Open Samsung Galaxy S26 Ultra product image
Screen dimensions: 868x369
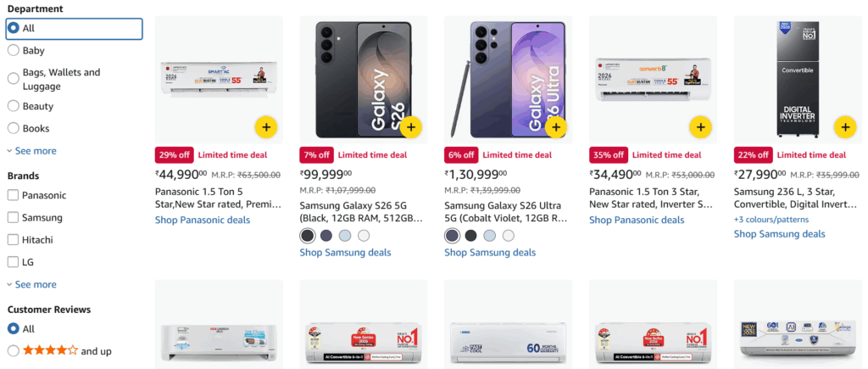click(507, 80)
